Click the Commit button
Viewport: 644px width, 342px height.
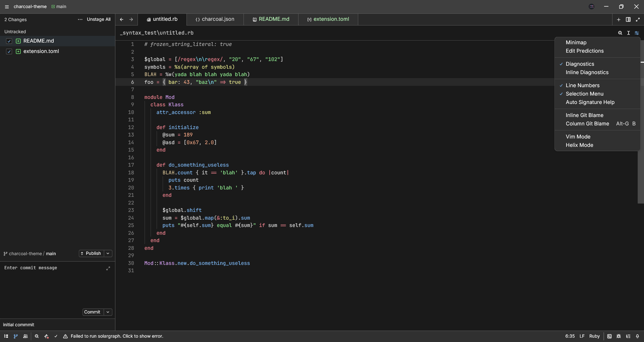[92, 312]
